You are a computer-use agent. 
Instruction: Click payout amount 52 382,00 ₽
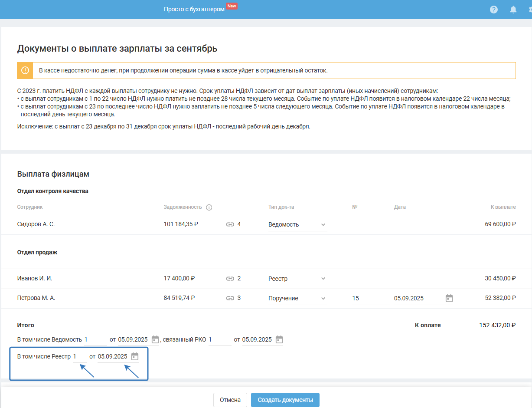(500, 298)
